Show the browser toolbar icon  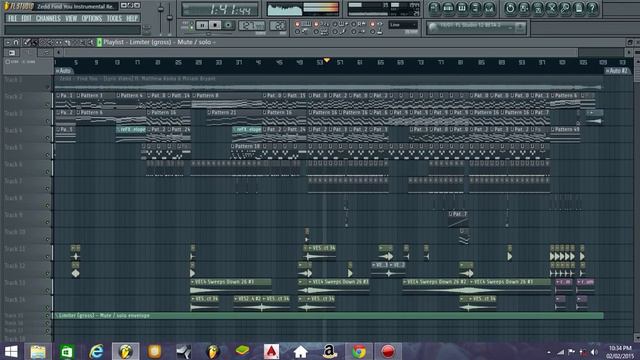point(476,8)
